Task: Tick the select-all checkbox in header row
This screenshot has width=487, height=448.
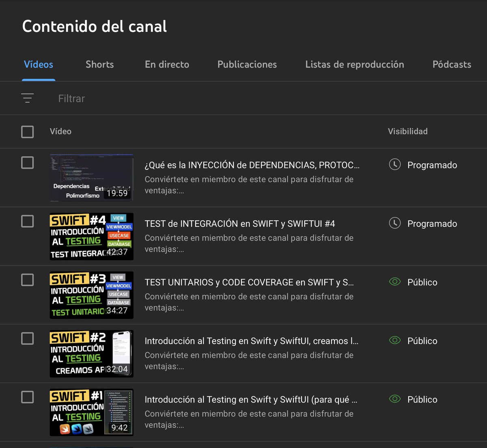Action: pyautogui.click(x=27, y=131)
